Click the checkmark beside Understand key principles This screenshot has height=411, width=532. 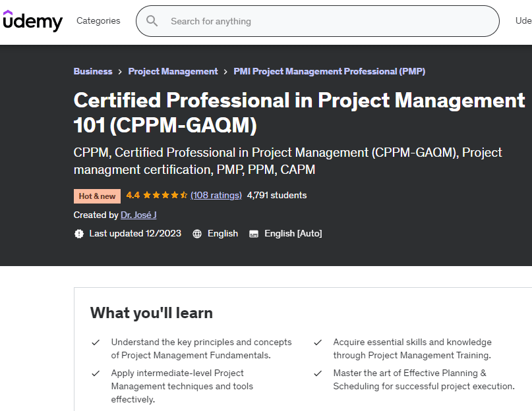(96, 342)
